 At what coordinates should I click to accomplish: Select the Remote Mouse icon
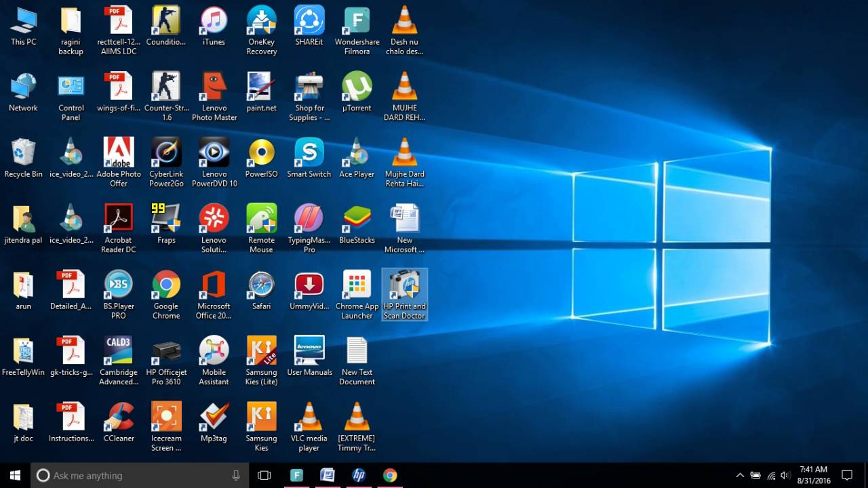click(261, 228)
